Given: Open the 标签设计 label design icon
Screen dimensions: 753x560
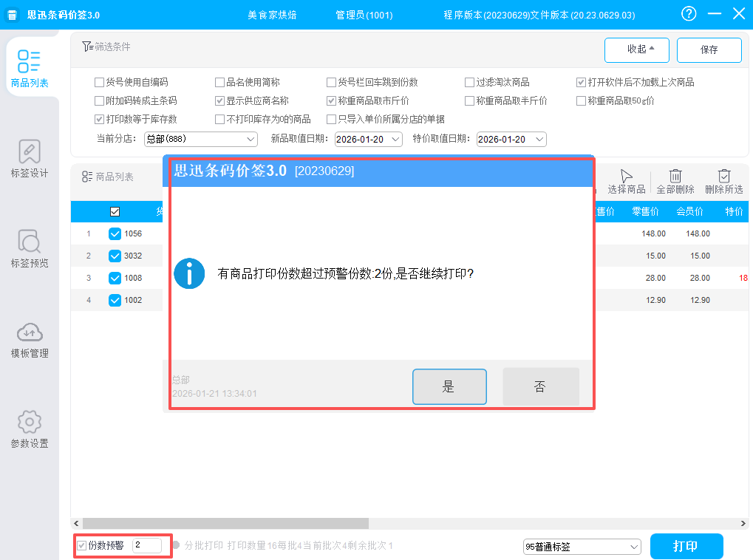Looking at the screenshot, I should 30,152.
